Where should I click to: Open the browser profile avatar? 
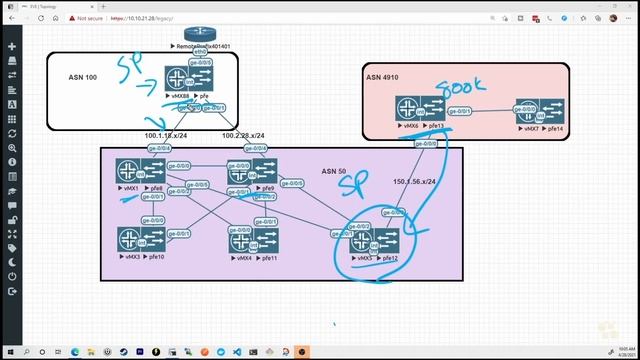[613, 18]
